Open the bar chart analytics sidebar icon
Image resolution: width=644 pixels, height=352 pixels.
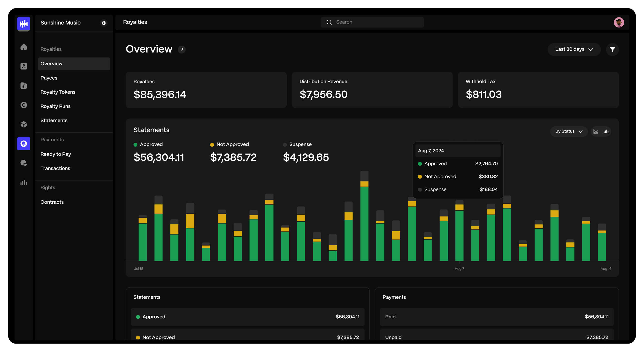tap(24, 182)
